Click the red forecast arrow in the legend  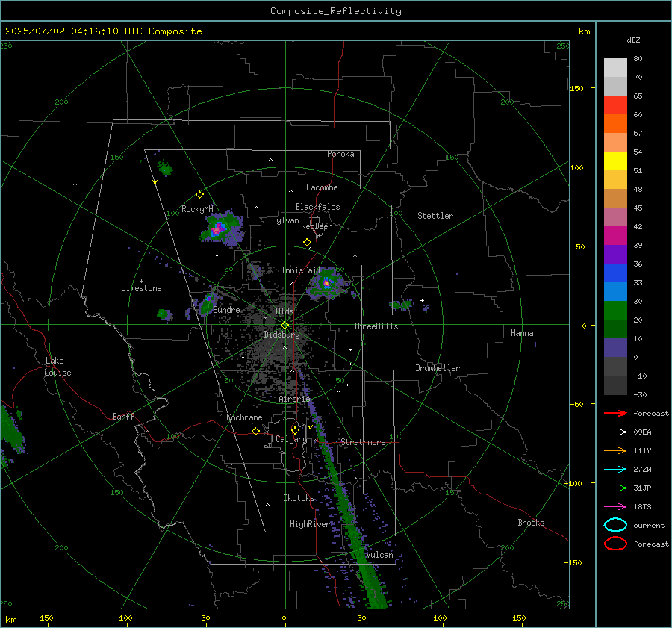[615, 413]
